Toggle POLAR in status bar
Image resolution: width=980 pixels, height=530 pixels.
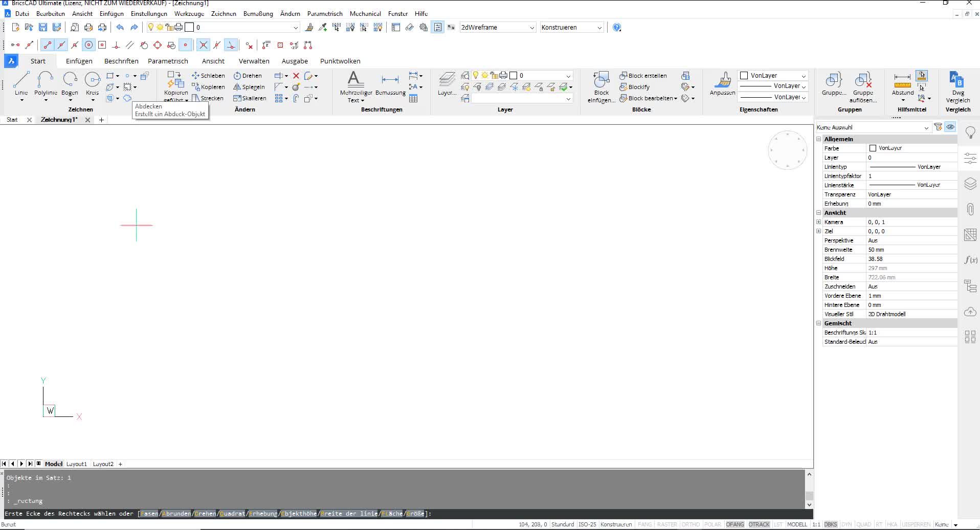(x=712, y=524)
